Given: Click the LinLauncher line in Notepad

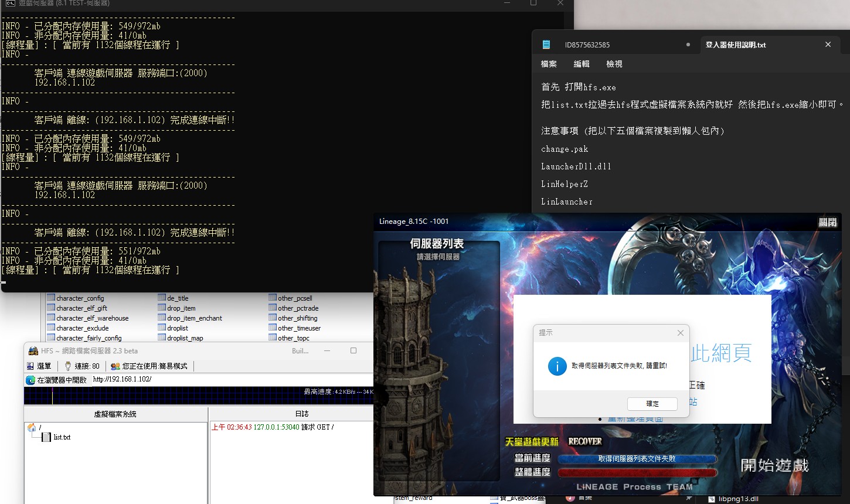Looking at the screenshot, I should [567, 202].
